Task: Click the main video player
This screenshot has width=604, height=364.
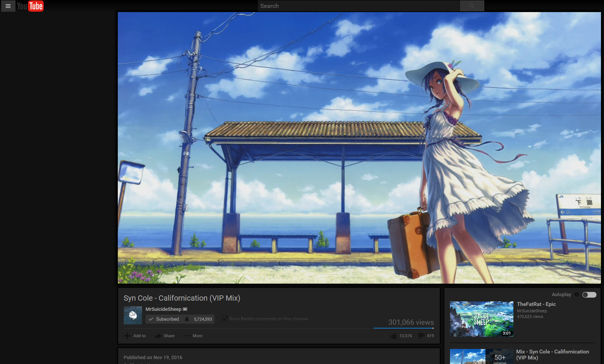Action: pyautogui.click(x=359, y=148)
